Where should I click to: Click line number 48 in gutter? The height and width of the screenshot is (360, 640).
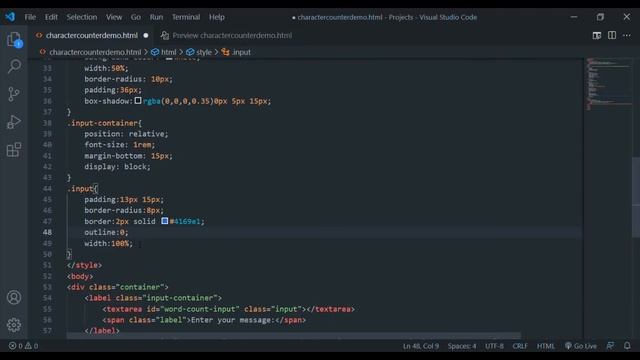pos(47,232)
